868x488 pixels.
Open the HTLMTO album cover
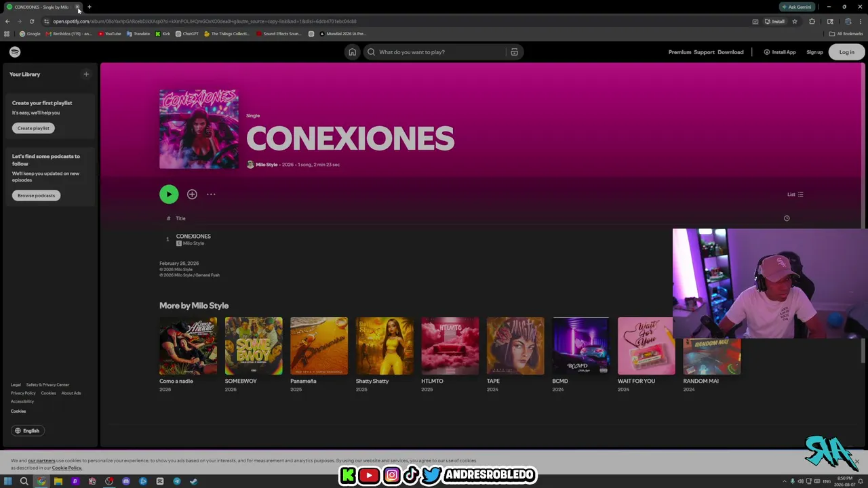point(450,346)
